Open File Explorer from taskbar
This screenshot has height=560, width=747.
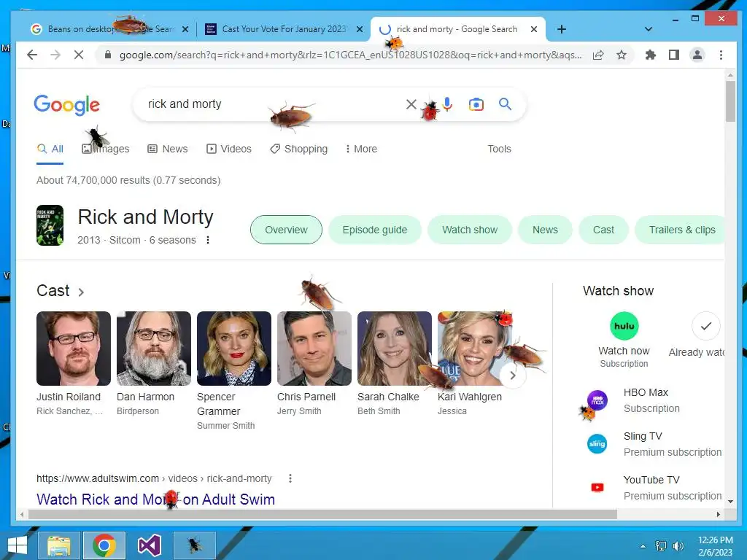(x=58, y=545)
